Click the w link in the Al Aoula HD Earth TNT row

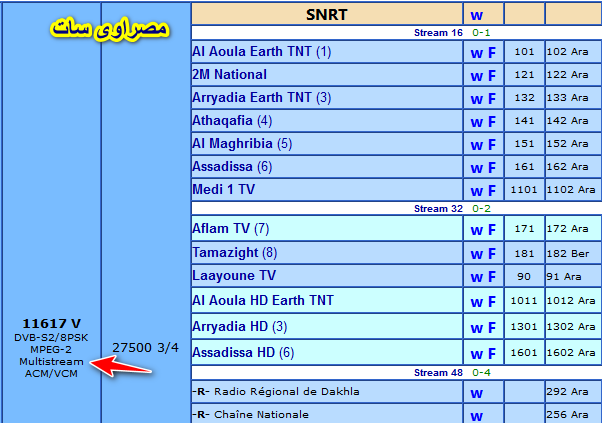click(x=476, y=302)
